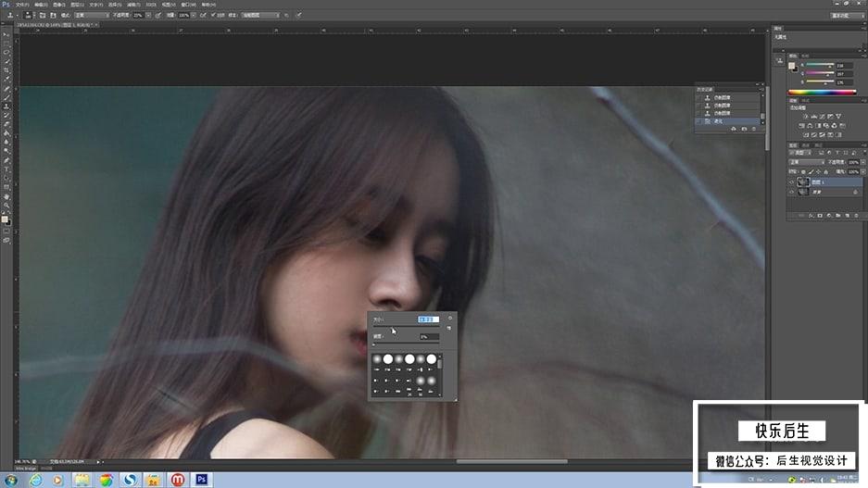Add a Curves adjustment layer
This screenshot has height=488, width=868.
[822, 117]
